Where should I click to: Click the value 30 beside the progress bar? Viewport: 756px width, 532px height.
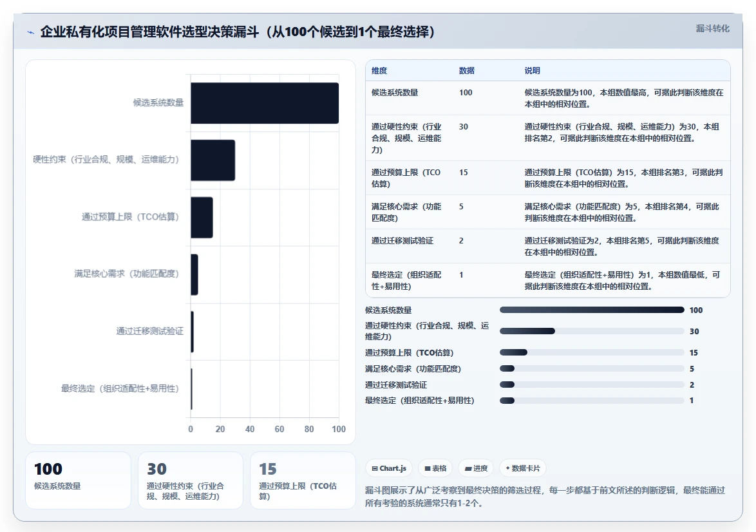694,331
